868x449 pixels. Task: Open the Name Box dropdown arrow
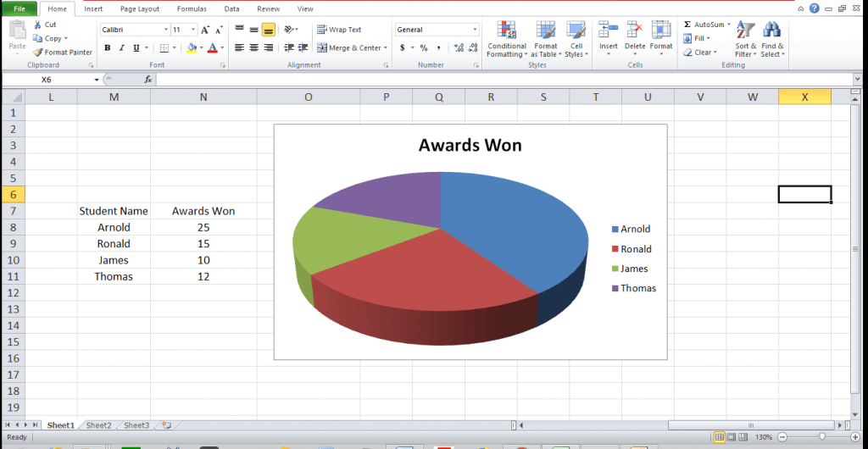[97, 80]
